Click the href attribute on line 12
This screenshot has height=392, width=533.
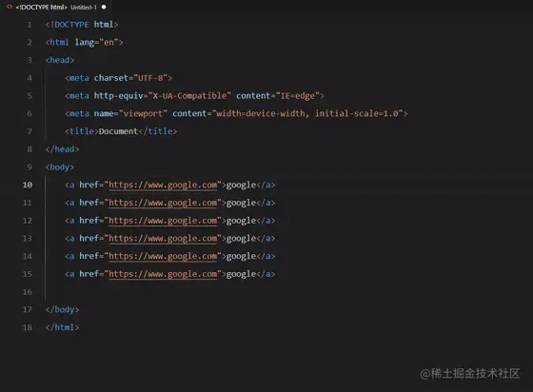tap(89, 221)
